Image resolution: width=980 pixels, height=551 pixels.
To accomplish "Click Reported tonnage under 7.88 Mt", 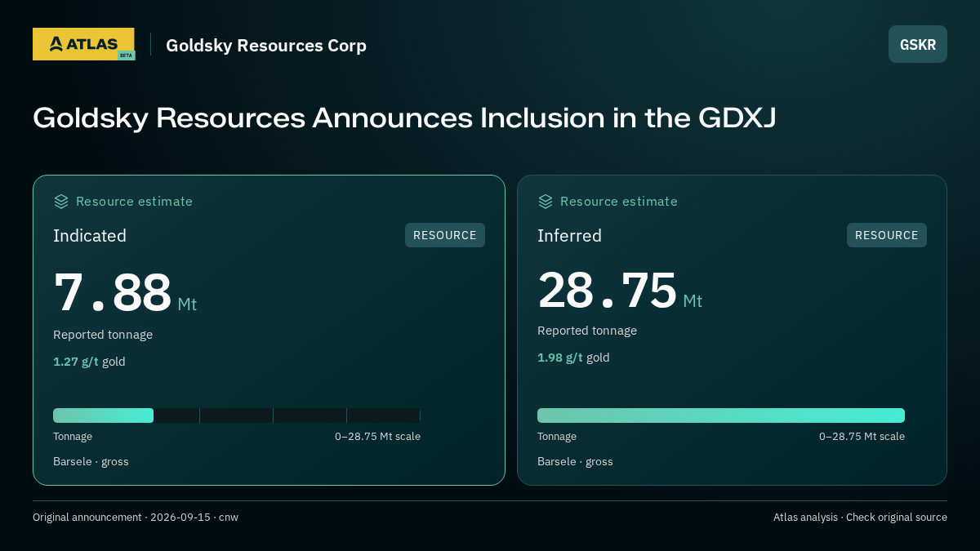I will coord(103,335).
